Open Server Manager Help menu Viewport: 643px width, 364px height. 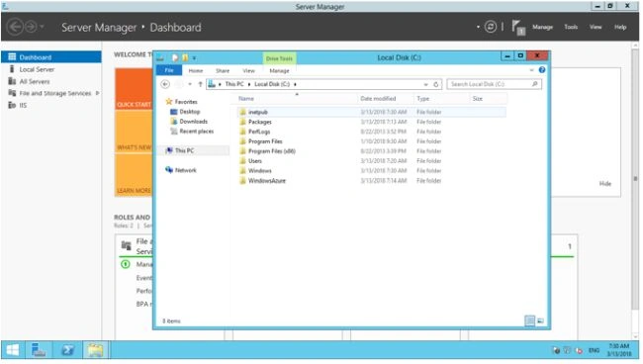(620, 27)
